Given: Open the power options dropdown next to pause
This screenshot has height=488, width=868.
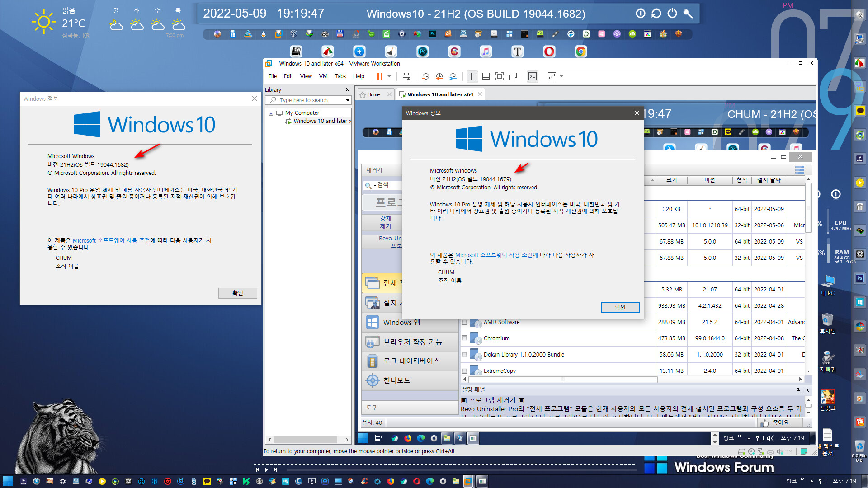Looking at the screenshot, I should [389, 76].
